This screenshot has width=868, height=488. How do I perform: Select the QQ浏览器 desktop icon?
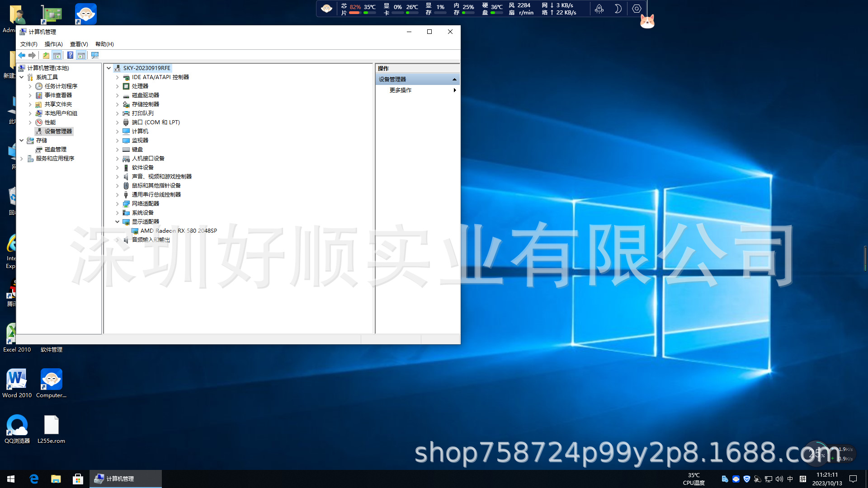coord(17,429)
